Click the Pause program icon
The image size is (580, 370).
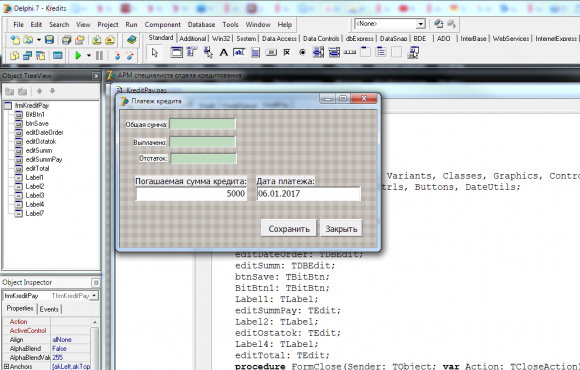coord(100,56)
